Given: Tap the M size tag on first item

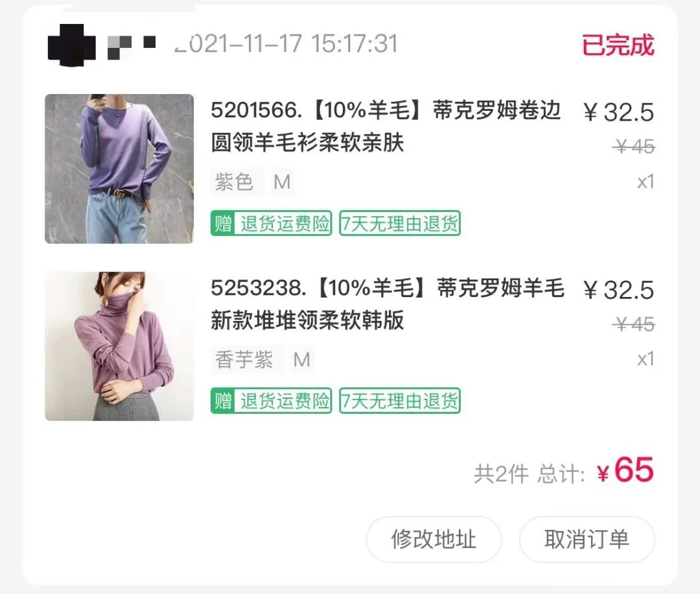Looking at the screenshot, I should point(282,182).
